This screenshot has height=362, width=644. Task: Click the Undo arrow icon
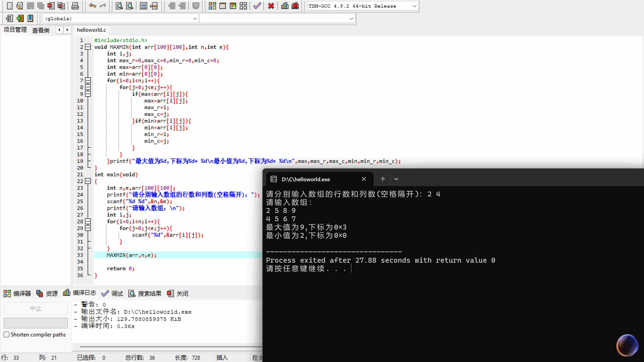(92, 6)
